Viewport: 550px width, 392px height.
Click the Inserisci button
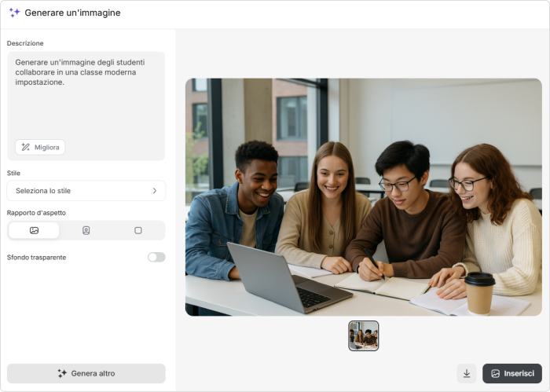512,373
